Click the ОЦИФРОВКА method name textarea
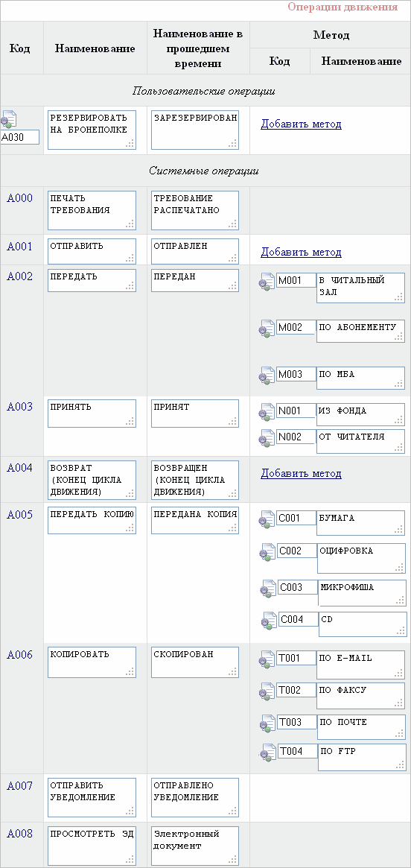Screen dimensions: 411x868 pos(361,559)
